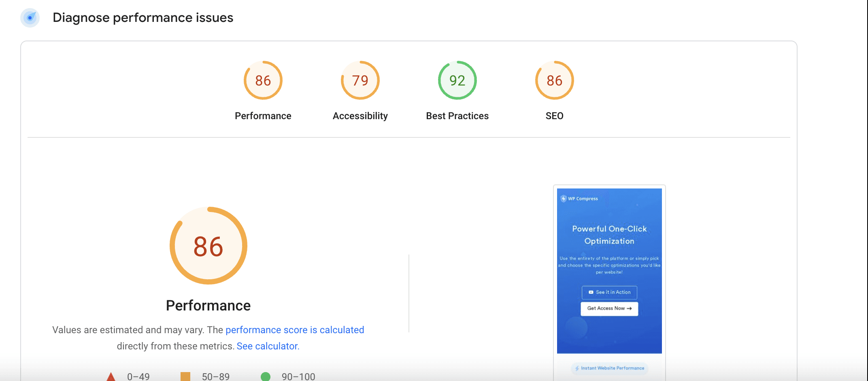Select the Performance score gauge at top
Image resolution: width=868 pixels, height=381 pixels.
[x=263, y=80]
